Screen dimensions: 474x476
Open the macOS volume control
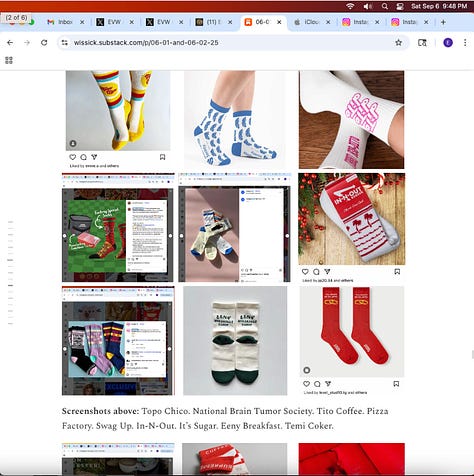pyautogui.click(x=368, y=6)
